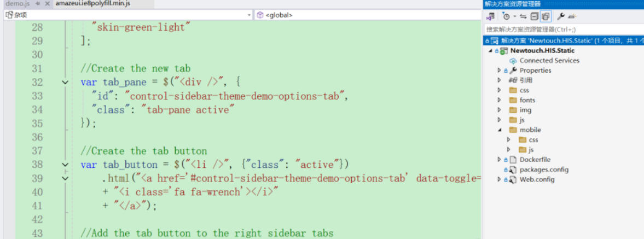644x239 pixels.
Task: Collapse the code block at line 32
Action: coord(65,83)
